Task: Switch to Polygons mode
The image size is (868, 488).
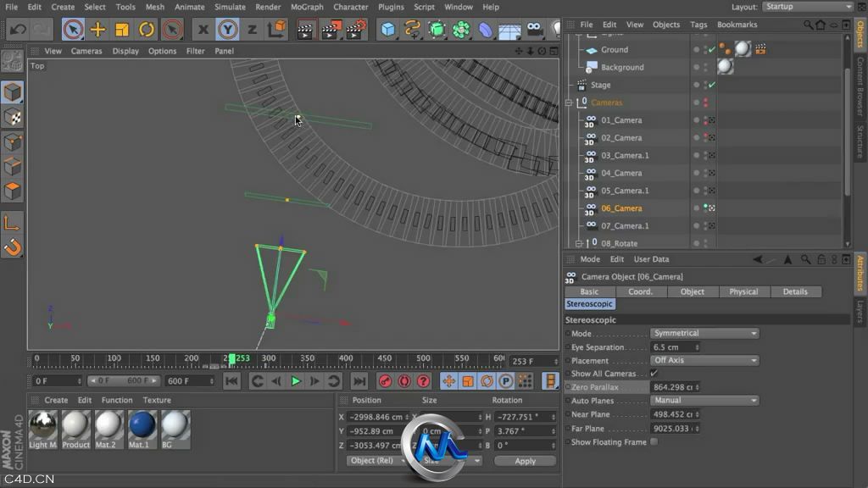Action: tap(12, 191)
